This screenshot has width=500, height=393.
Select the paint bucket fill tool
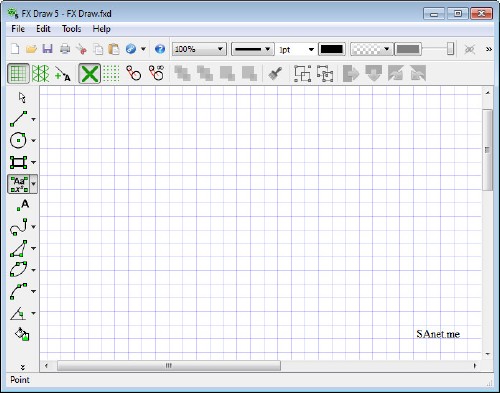[x=22, y=334]
